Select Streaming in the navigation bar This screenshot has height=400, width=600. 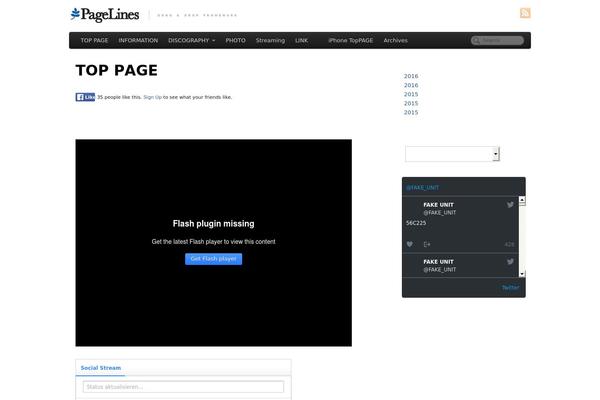tap(270, 40)
